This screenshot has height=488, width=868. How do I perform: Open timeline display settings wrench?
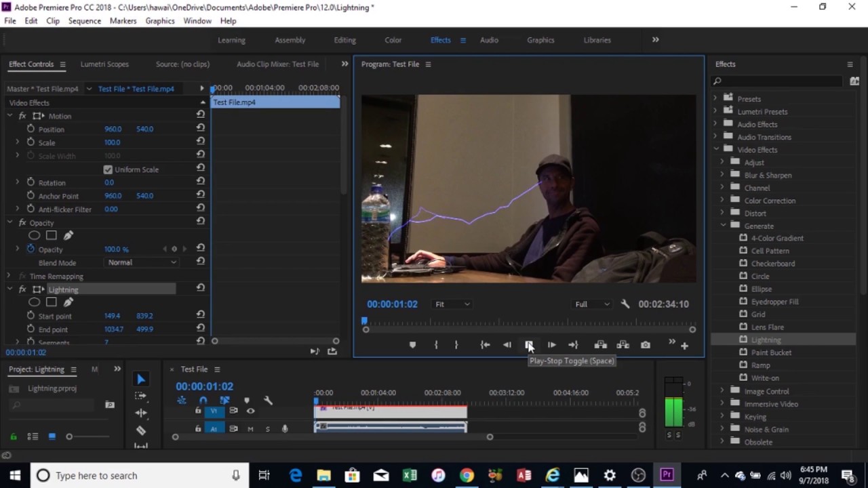pyautogui.click(x=268, y=401)
